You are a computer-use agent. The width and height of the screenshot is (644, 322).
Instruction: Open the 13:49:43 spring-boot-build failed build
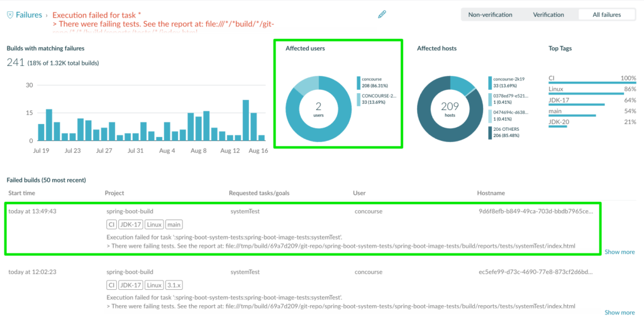point(304,228)
